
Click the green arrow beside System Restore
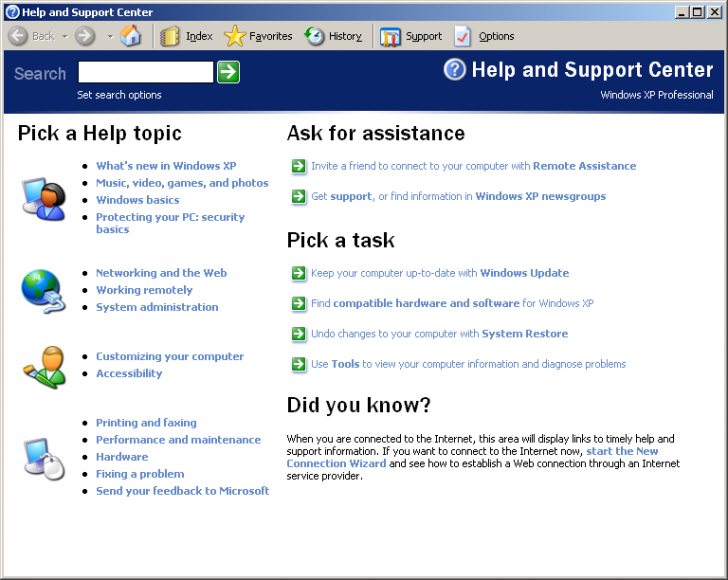(299, 333)
